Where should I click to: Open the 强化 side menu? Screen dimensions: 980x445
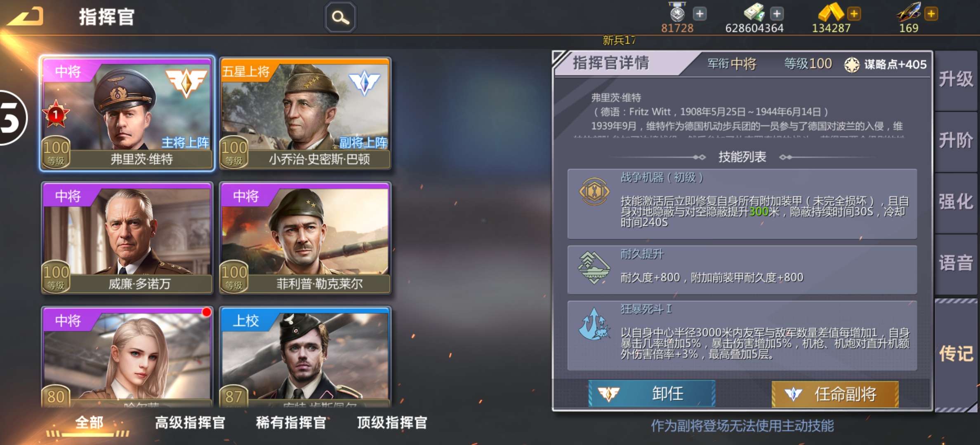[x=956, y=203]
